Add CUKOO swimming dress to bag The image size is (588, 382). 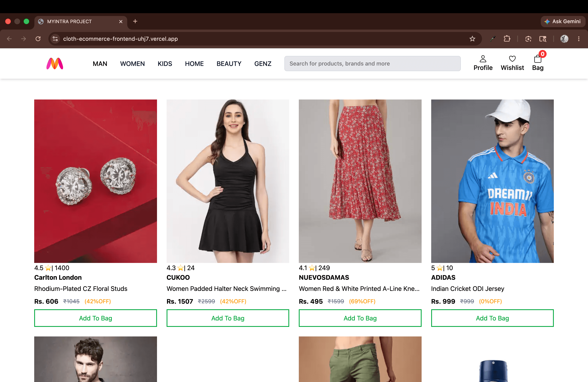point(228,318)
